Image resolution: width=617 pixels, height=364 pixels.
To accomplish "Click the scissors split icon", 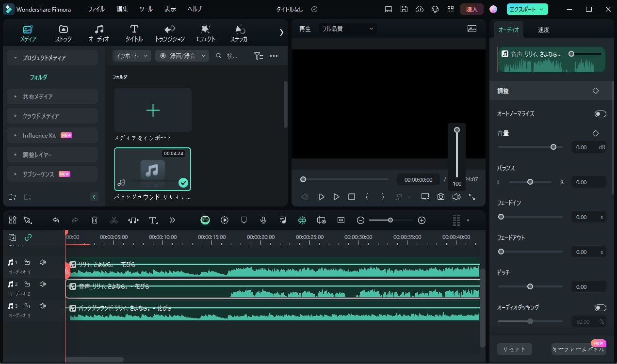I will (x=114, y=220).
